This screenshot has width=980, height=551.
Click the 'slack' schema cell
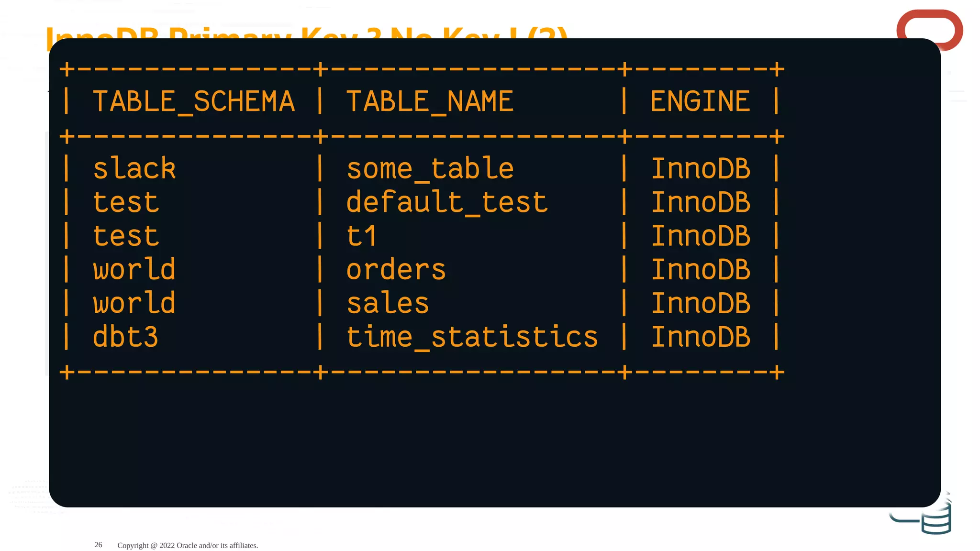pyautogui.click(x=134, y=168)
